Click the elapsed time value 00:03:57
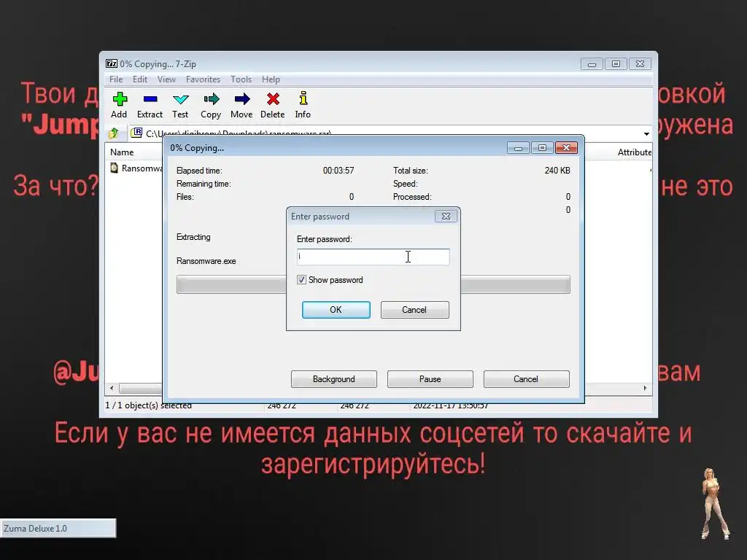 pyautogui.click(x=338, y=171)
